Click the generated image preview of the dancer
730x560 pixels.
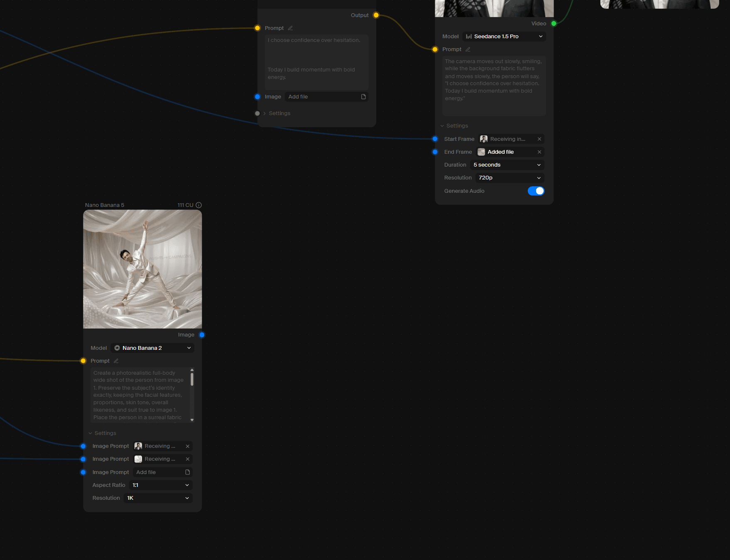pos(142,269)
